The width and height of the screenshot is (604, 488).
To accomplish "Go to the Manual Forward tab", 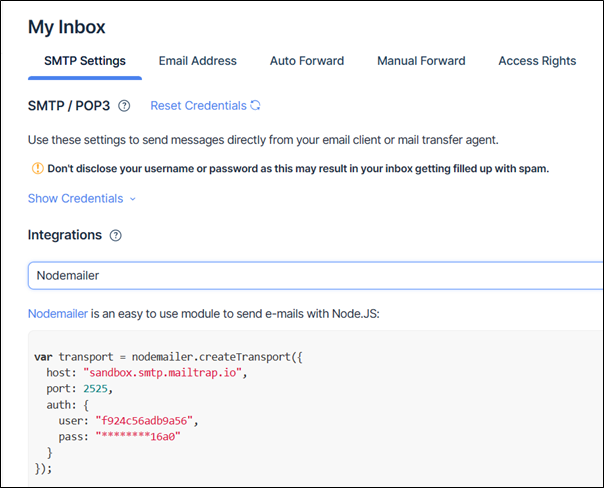I will click(421, 61).
